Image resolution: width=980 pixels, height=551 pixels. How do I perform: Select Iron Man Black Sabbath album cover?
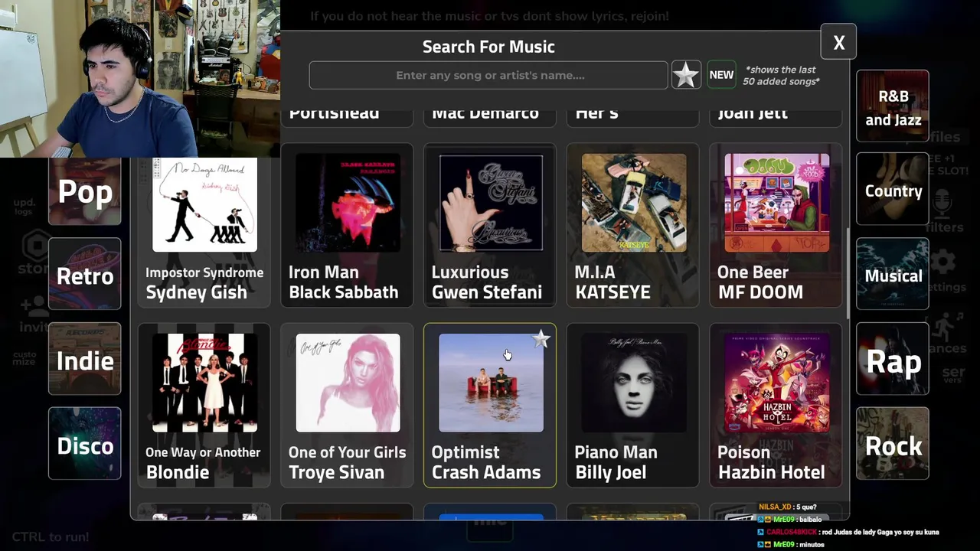click(x=348, y=203)
